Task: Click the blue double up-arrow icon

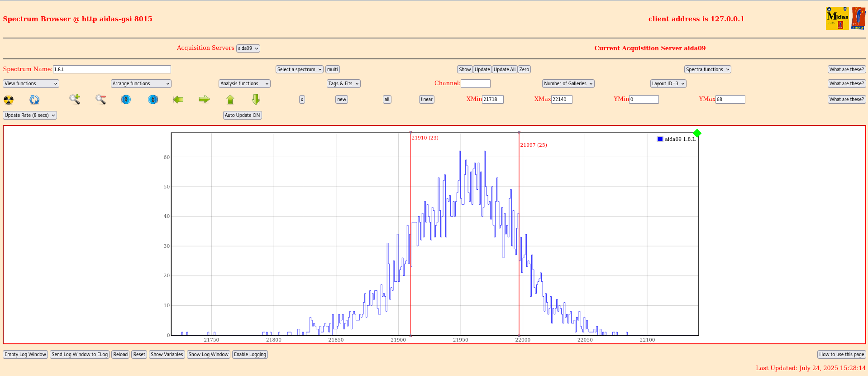Action: click(x=153, y=99)
